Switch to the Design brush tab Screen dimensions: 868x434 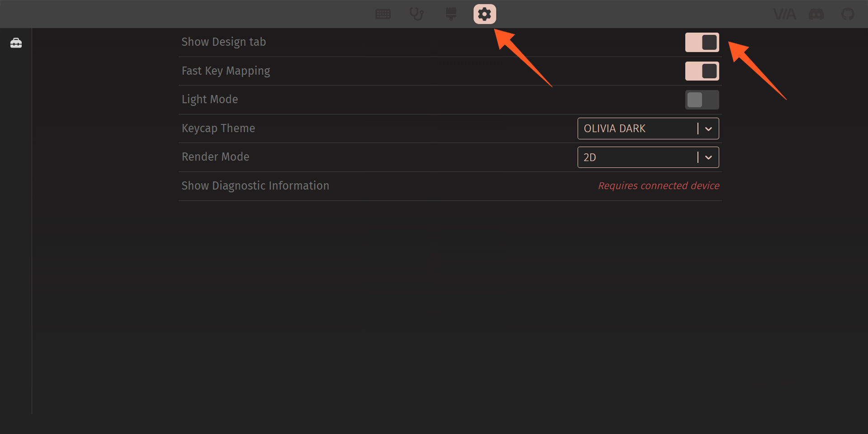pos(451,14)
